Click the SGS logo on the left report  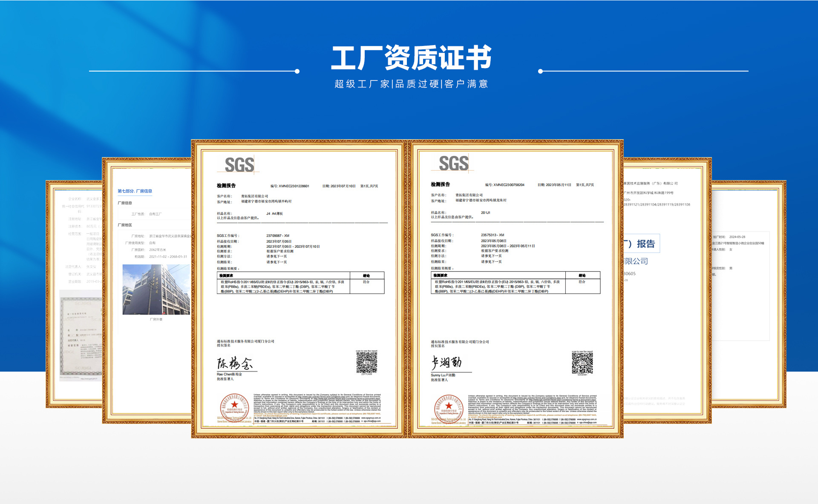(239, 165)
